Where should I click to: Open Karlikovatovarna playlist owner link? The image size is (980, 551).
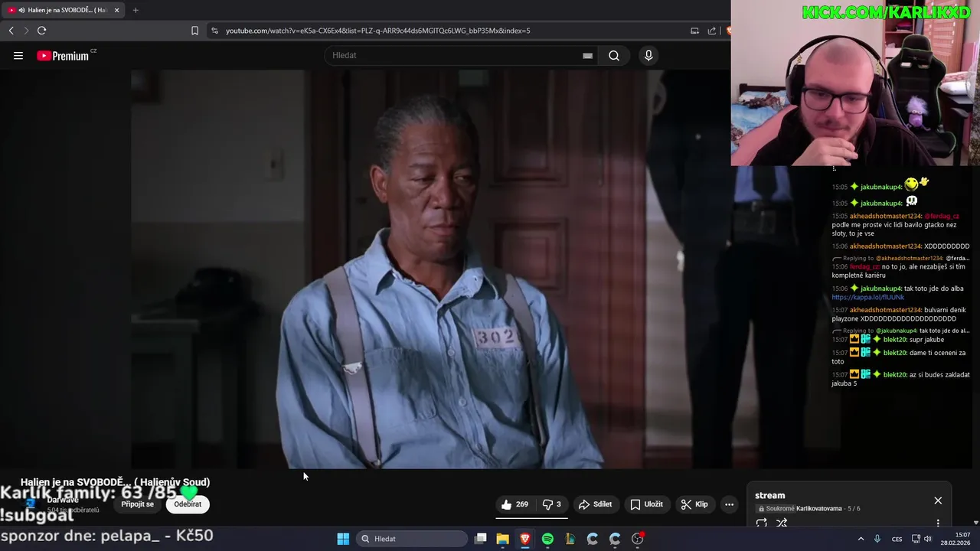[818, 509]
